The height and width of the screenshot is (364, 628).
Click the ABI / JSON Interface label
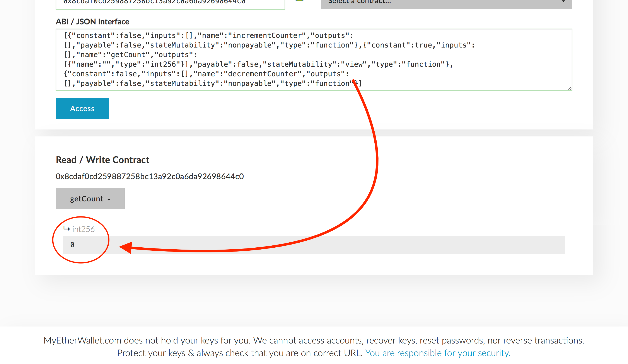point(92,22)
